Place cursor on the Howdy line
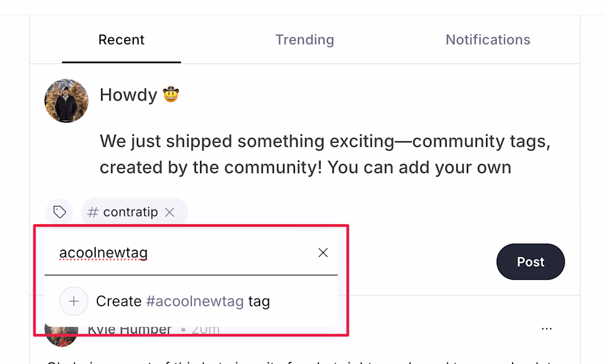605x364 pixels. pyautogui.click(x=129, y=95)
